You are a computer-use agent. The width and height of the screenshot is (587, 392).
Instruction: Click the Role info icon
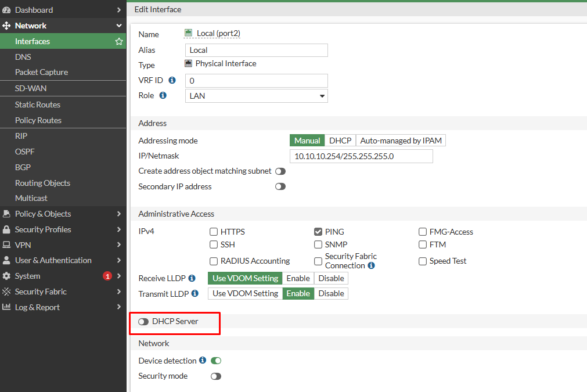[x=163, y=95]
